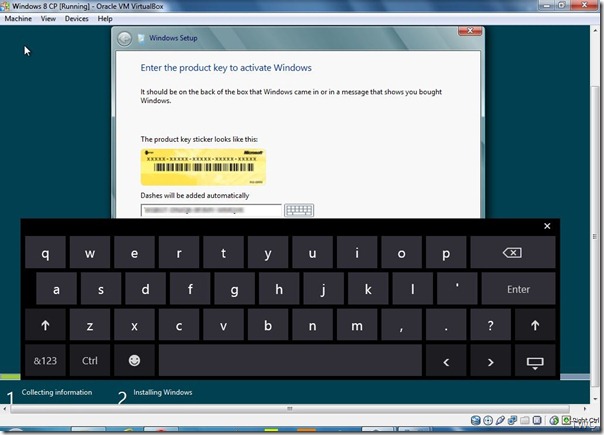Viewport: 604px width, 435px height.
Task: Tap the u key on the touch keyboard
Action: (x=312, y=253)
